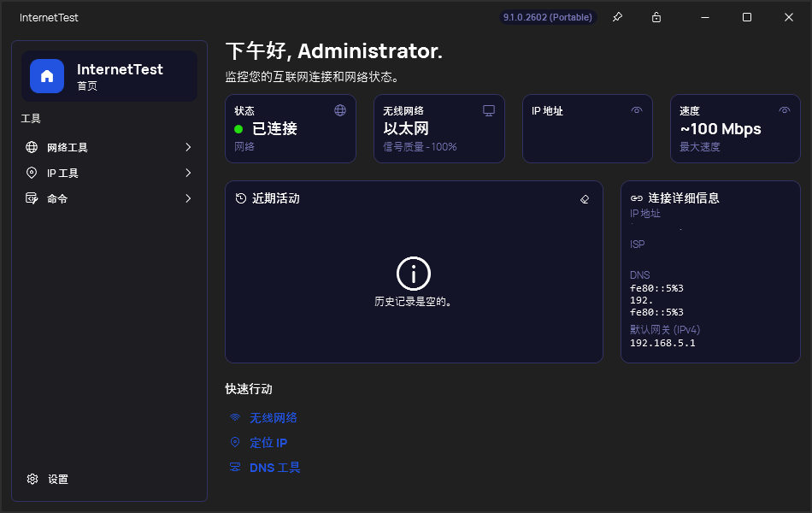Expand the IP 工具 section in the sidebar
Viewport: 812px width, 513px height.
click(x=109, y=172)
